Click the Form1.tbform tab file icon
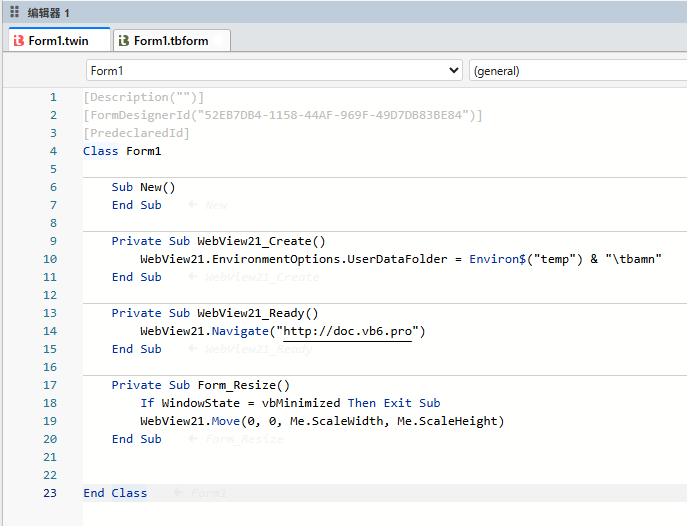 pos(124,41)
